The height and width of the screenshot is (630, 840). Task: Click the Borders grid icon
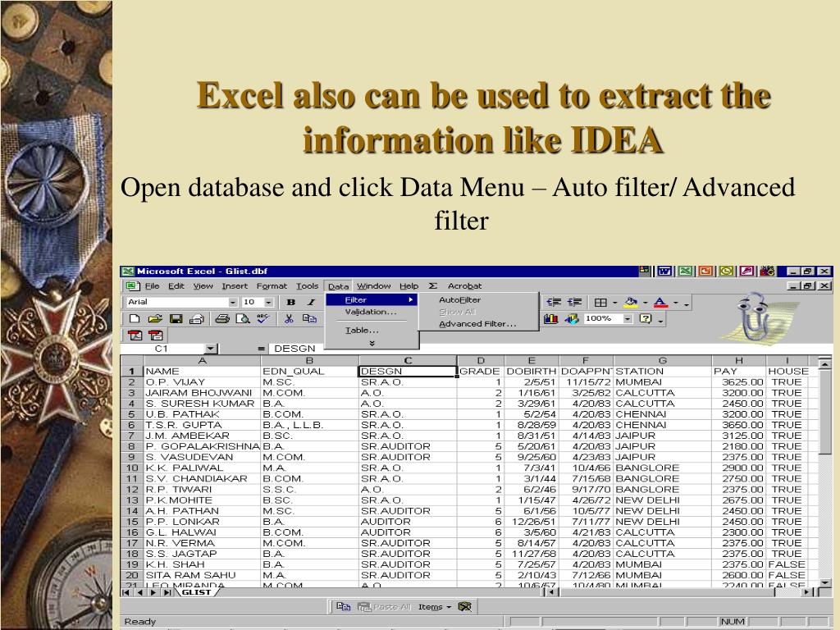[x=600, y=303]
